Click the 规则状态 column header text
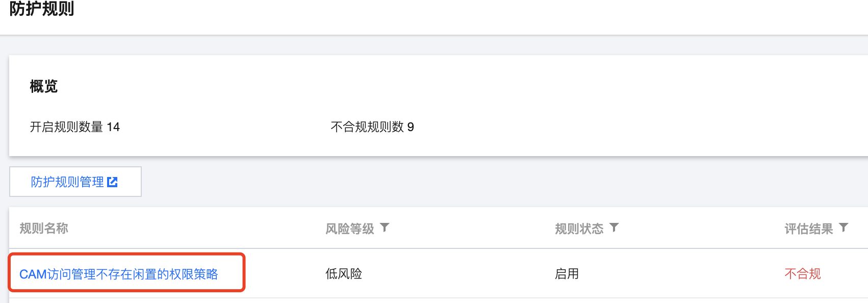 click(x=579, y=229)
